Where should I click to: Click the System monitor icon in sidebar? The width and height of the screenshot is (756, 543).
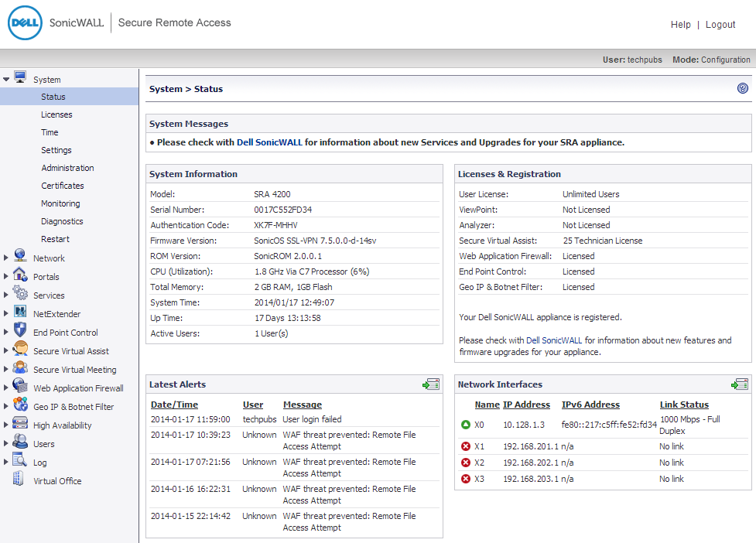(20, 77)
